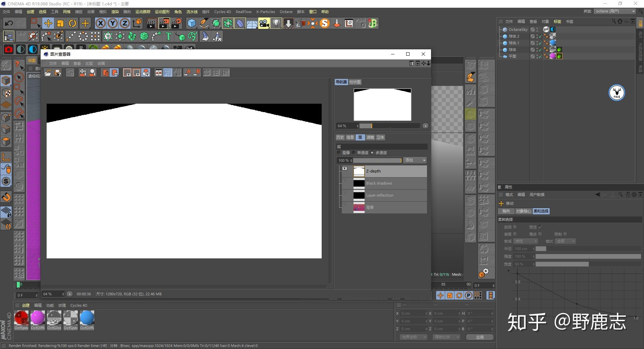The width and height of the screenshot is (644, 349).
Task: Select the Black shadows layer
Action: tap(379, 183)
